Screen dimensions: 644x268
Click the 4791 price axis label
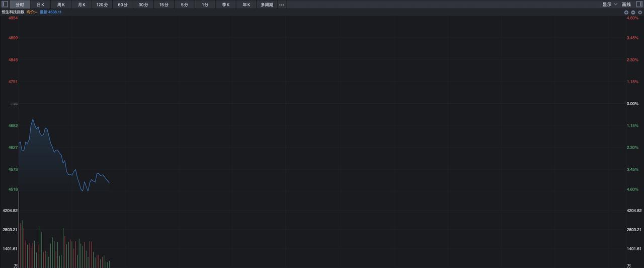(x=13, y=82)
